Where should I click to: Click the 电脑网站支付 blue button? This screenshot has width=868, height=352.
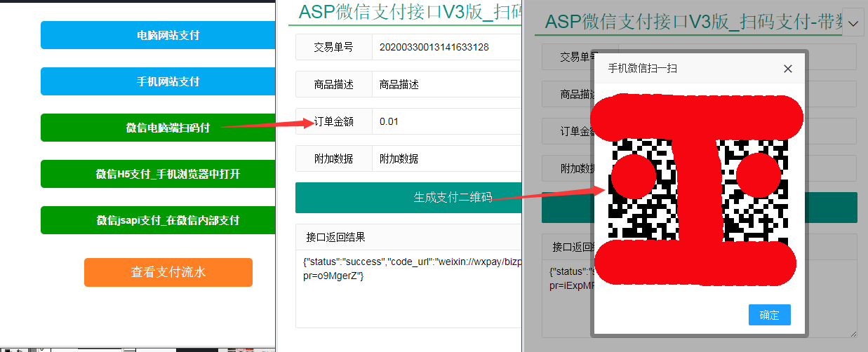point(158,35)
